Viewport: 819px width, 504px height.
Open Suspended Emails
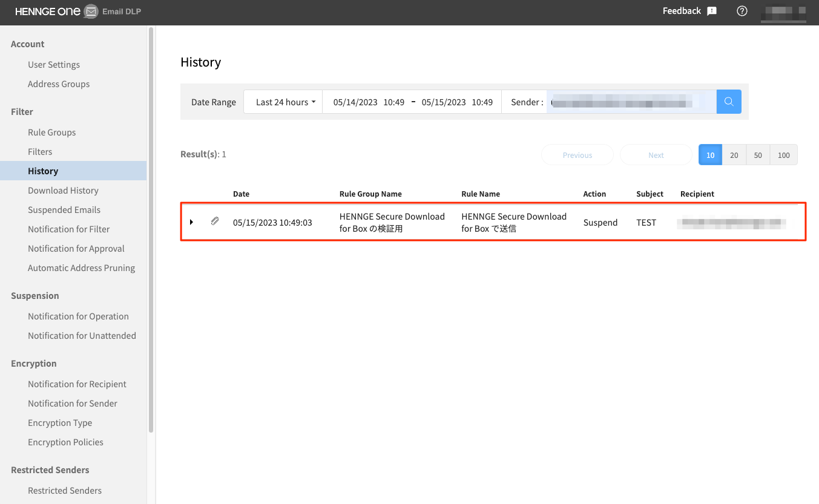coord(64,210)
